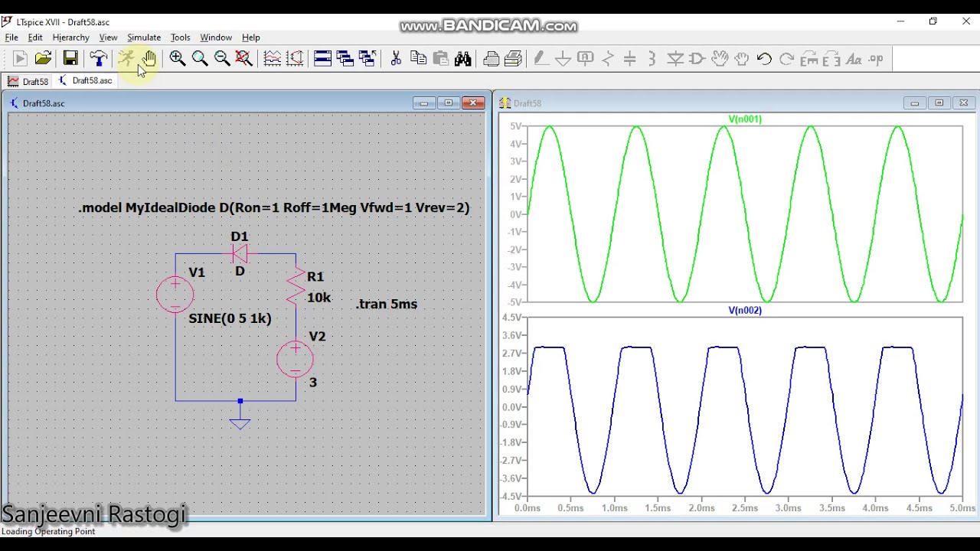
Task: Select the Draw Wire pencil tool
Action: point(541,58)
